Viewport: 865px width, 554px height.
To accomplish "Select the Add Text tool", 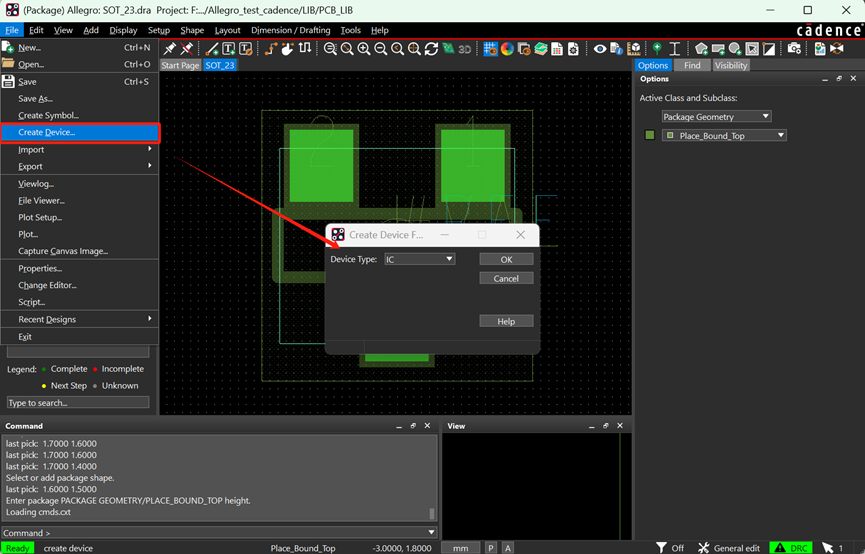I will tap(228, 49).
